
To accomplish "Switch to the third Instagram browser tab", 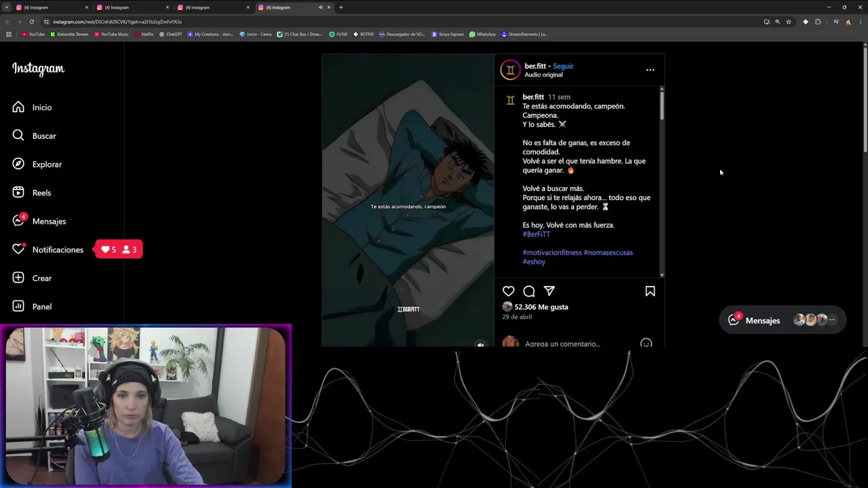I will (x=214, y=7).
